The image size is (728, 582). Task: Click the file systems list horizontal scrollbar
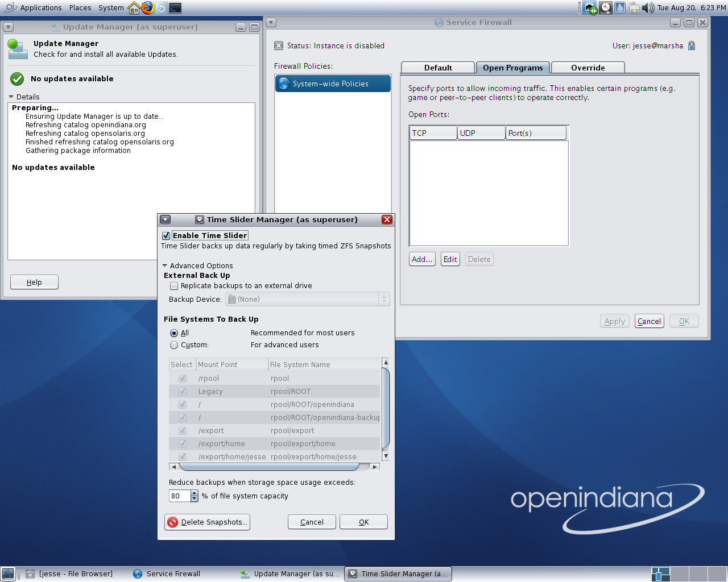click(274, 467)
